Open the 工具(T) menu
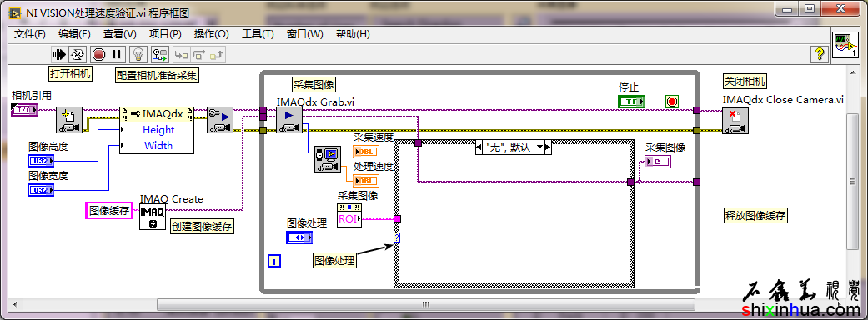 (x=258, y=34)
